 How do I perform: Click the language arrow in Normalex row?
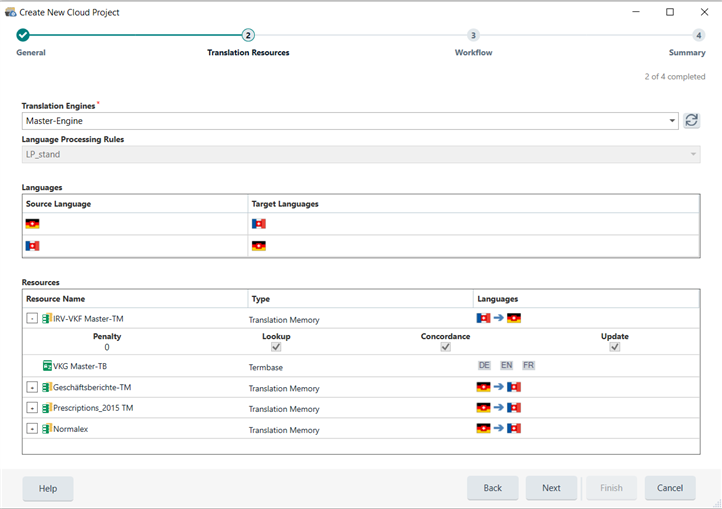[x=499, y=428]
